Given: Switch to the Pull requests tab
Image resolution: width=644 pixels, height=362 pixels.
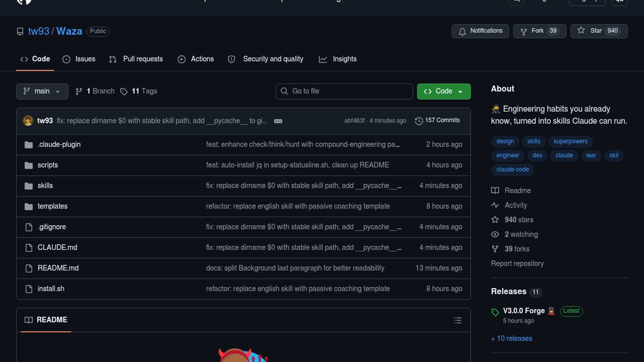Looking at the screenshot, I should click(x=136, y=59).
